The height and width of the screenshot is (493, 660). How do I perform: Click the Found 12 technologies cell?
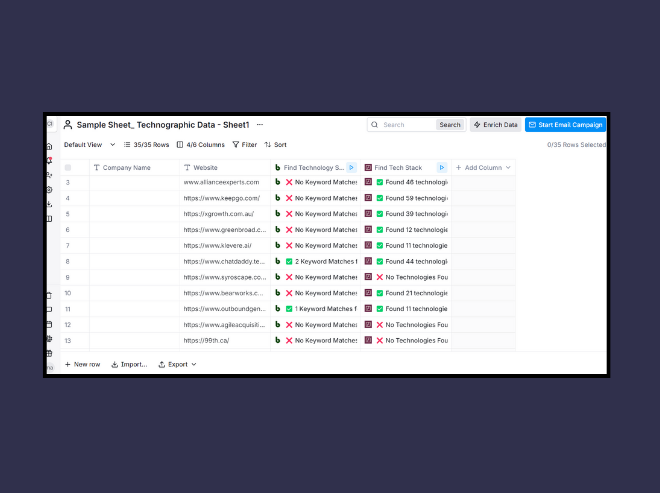click(x=406, y=230)
